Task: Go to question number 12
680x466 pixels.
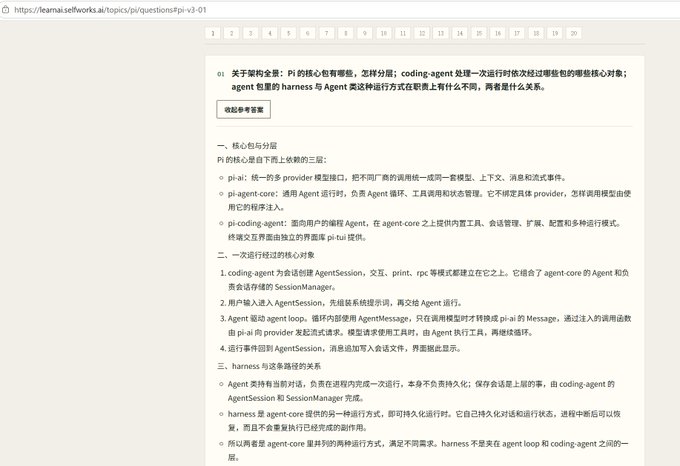Action: point(422,33)
